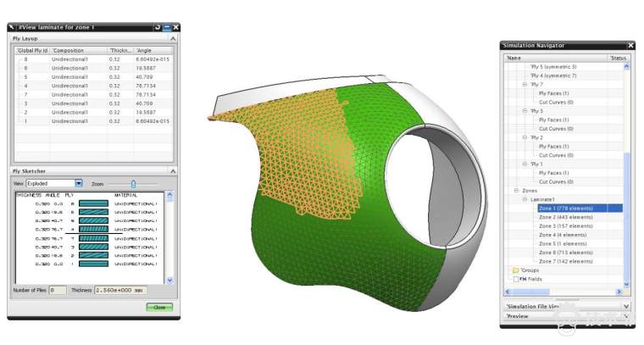Viewport: 644px width, 345px height.
Task: Click the Thickness value field
Action: click(x=120, y=291)
